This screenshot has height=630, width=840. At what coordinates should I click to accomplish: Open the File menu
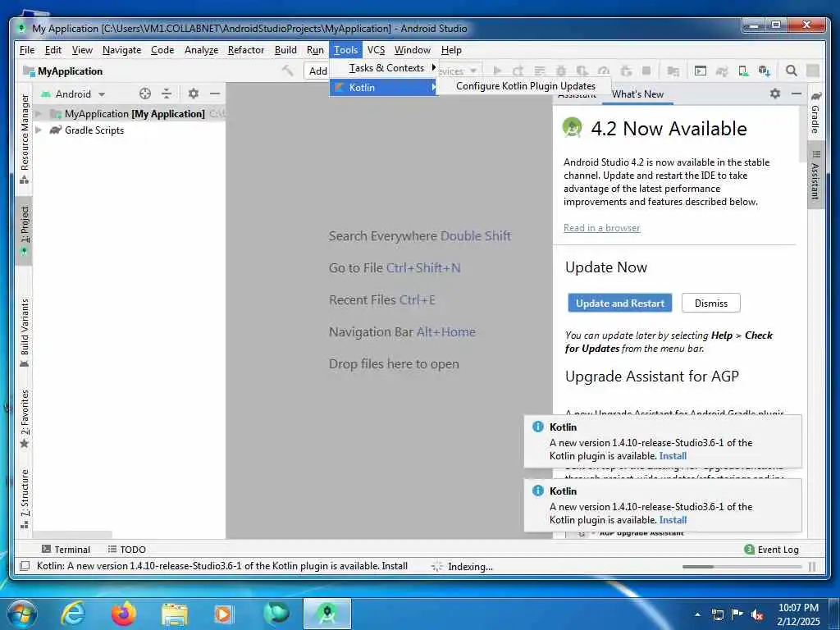pos(27,50)
